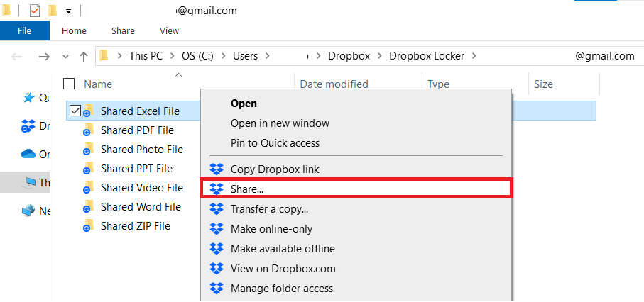
Task: Click the Shared PDF File folder icon
Action: [x=88, y=130]
